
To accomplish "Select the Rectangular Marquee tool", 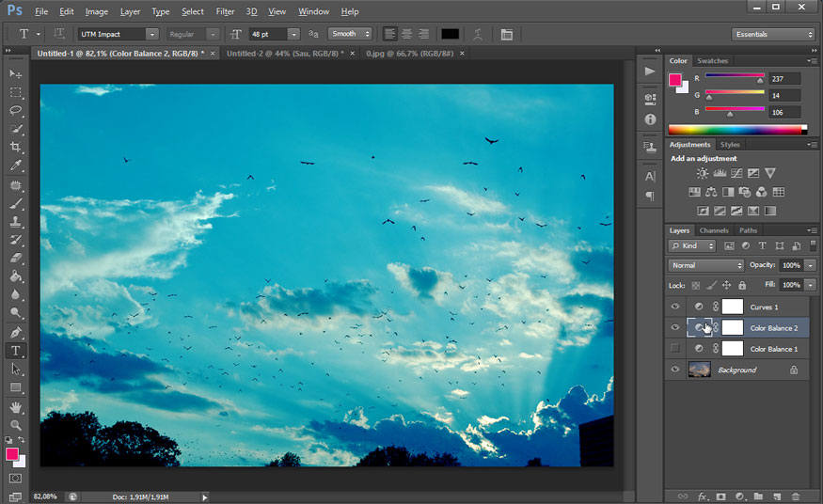I will pyautogui.click(x=16, y=92).
